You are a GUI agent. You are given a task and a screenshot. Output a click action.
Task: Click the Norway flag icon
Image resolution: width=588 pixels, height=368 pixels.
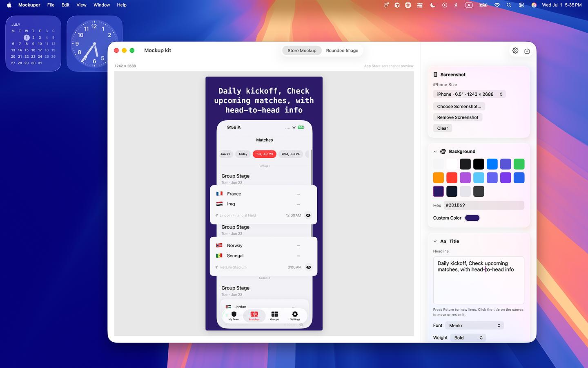point(219,245)
